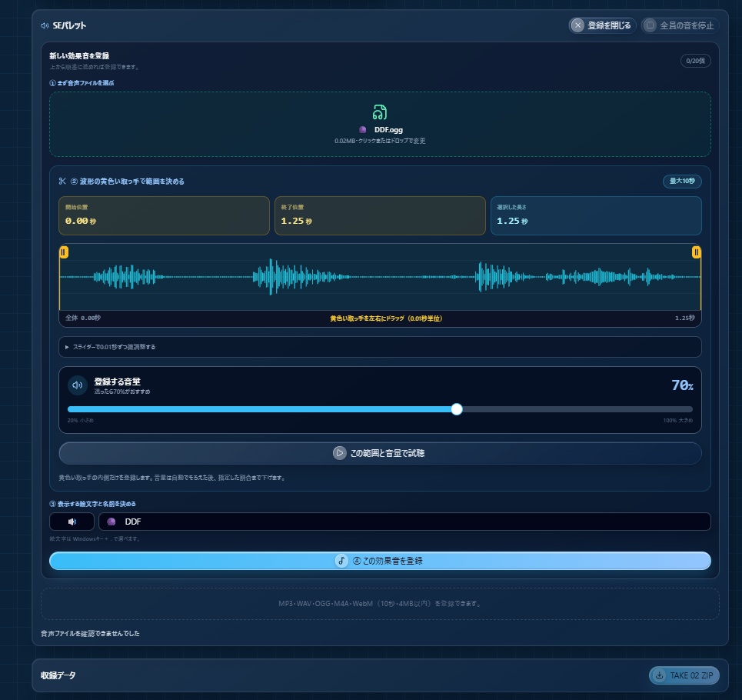Click the right yellow waveform handle
The width and height of the screenshot is (742, 700).
pyautogui.click(x=696, y=252)
